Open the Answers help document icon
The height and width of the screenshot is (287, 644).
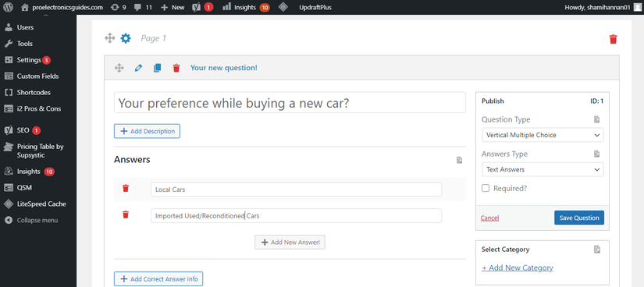tap(460, 160)
